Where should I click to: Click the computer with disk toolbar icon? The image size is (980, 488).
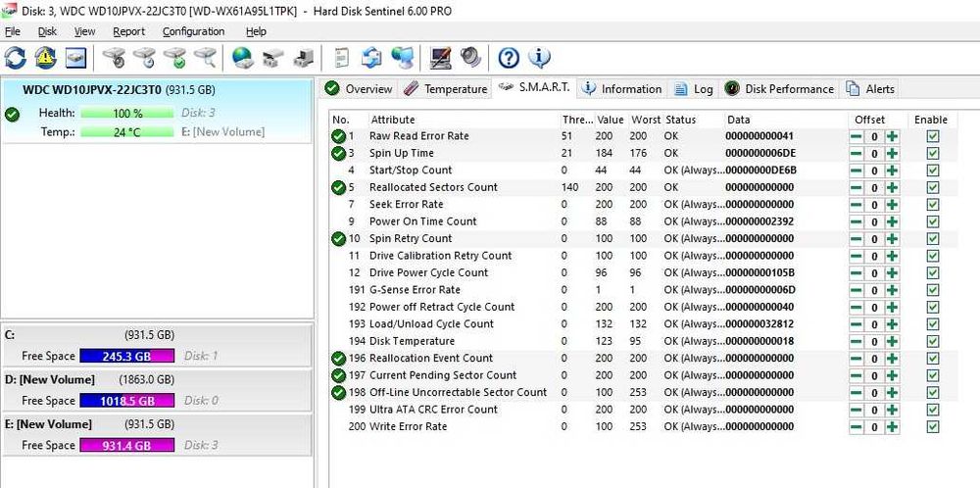click(x=303, y=58)
